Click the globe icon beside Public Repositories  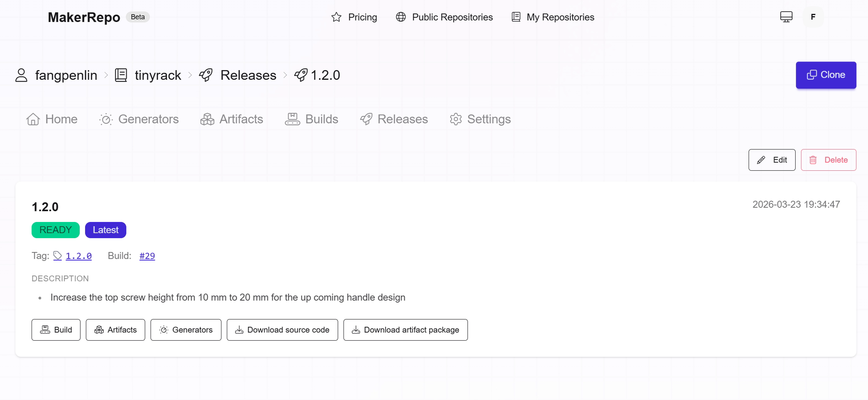tap(400, 17)
